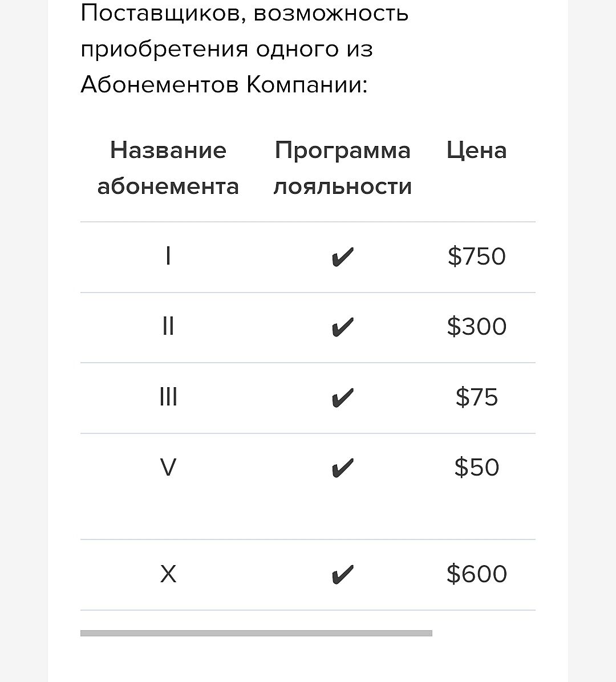Select the $300 price cell
This screenshot has width=616, height=682.
[x=476, y=327]
